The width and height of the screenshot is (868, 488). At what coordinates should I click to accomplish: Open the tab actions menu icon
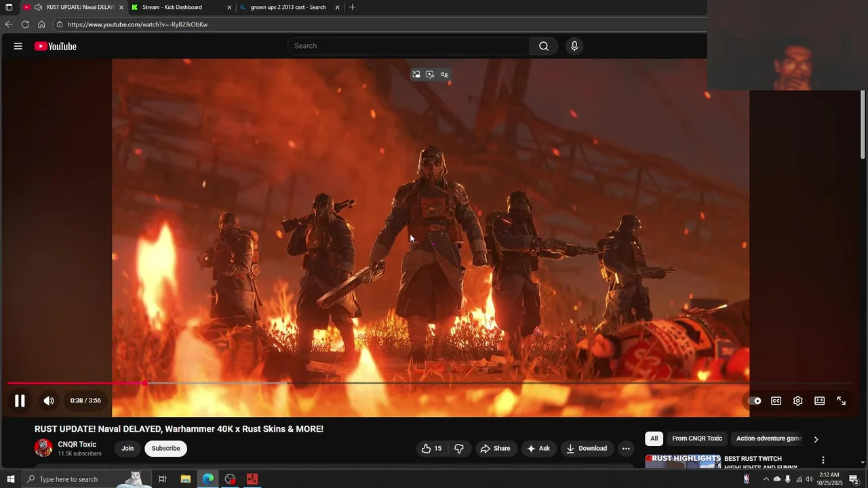pyautogui.click(x=9, y=7)
